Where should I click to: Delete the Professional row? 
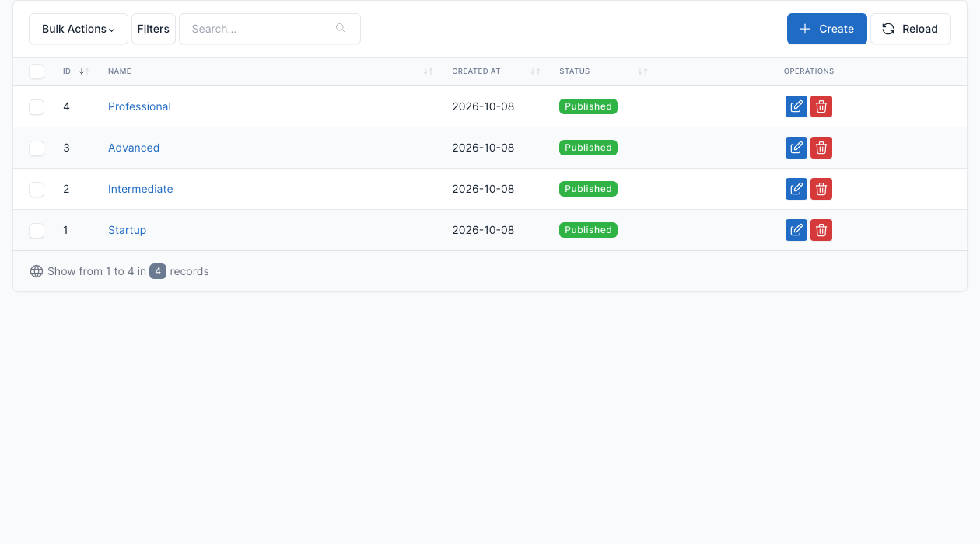tap(821, 106)
